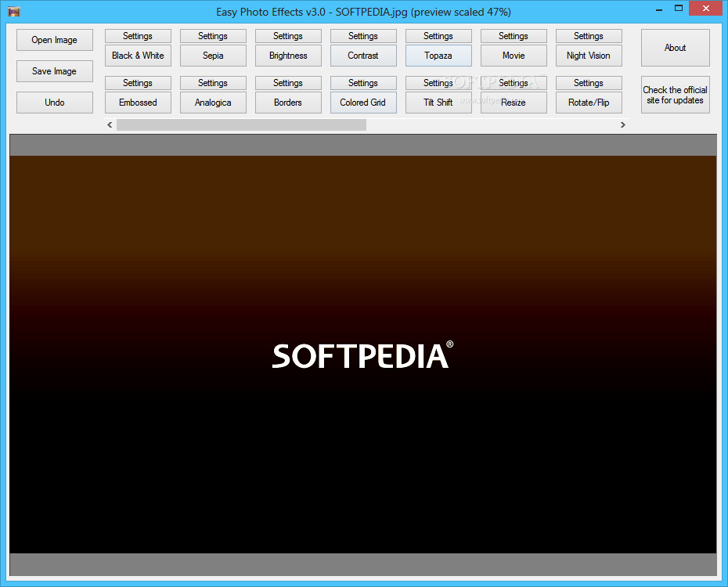Apply the Movie effect
Image resolution: width=728 pixels, height=587 pixels.
514,56
